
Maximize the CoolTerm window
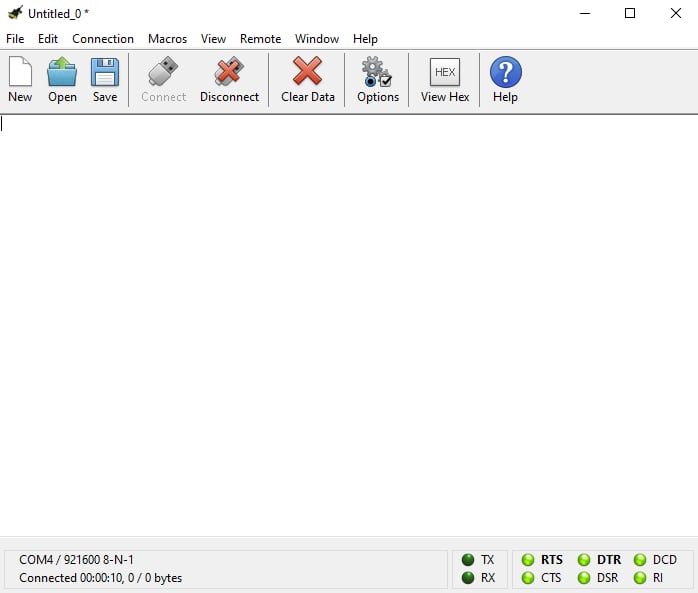click(630, 13)
